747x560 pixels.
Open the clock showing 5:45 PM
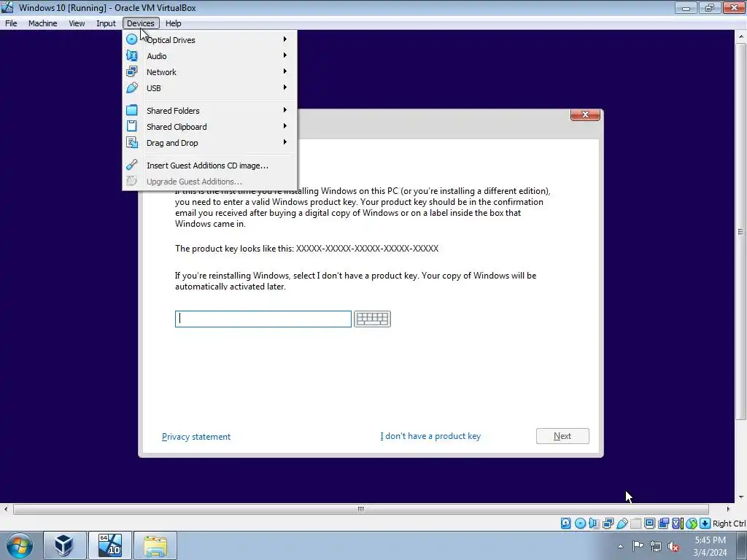710,545
